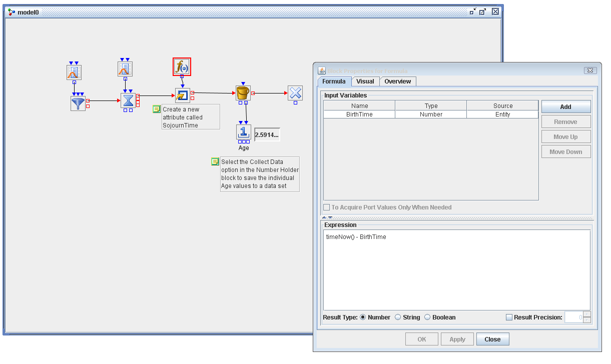611x364 pixels.
Task: Select the bucket-shaped holding block
Action: point(243,93)
